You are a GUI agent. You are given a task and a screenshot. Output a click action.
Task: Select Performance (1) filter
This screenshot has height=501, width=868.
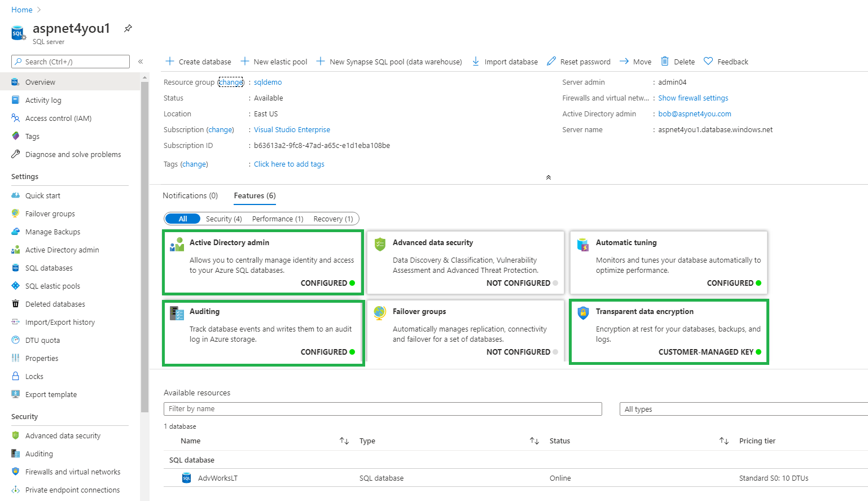[x=278, y=219]
